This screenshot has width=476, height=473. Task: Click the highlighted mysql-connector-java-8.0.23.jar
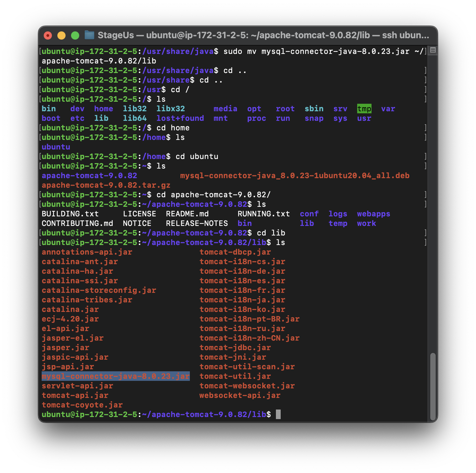coord(116,376)
